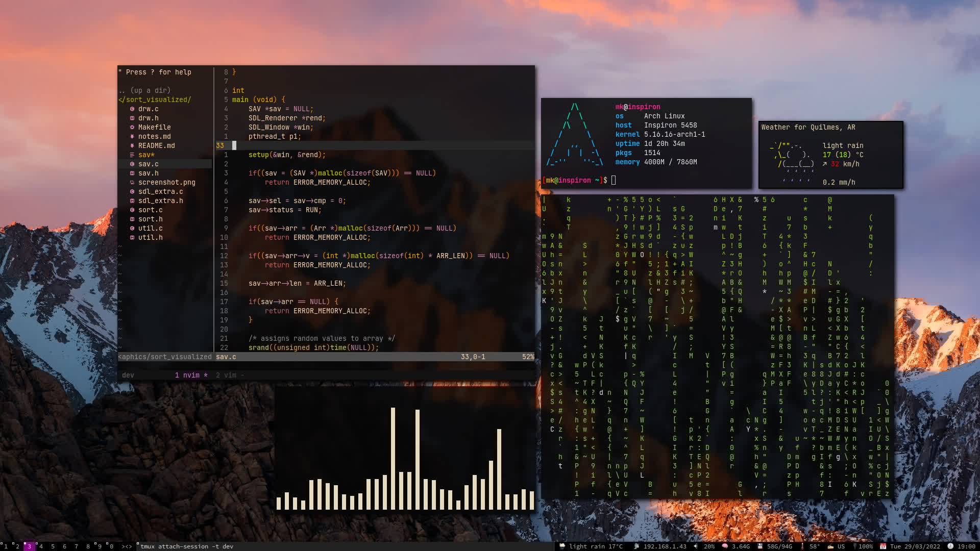Screen dimensions: 980x551
Task: Switch to tmux window 2 vim
Action: pyautogui.click(x=228, y=375)
